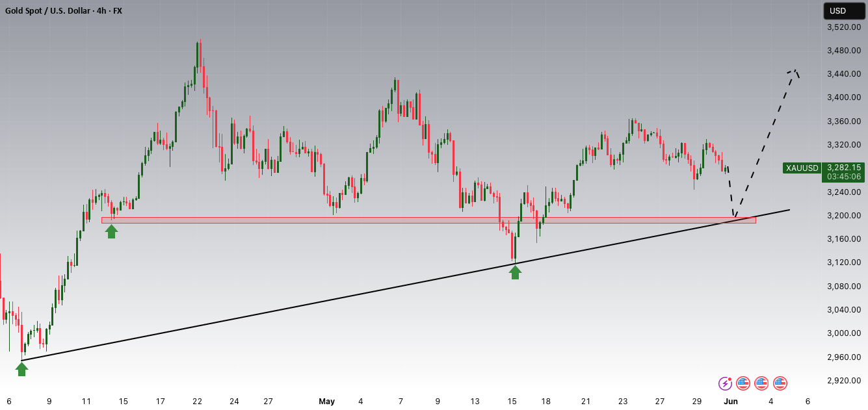Select the black ascending trendline

point(406,285)
